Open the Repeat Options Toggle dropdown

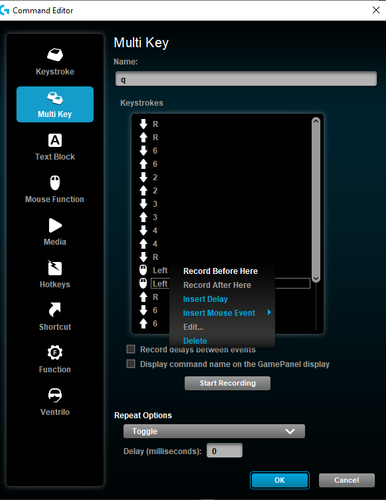coord(214,431)
